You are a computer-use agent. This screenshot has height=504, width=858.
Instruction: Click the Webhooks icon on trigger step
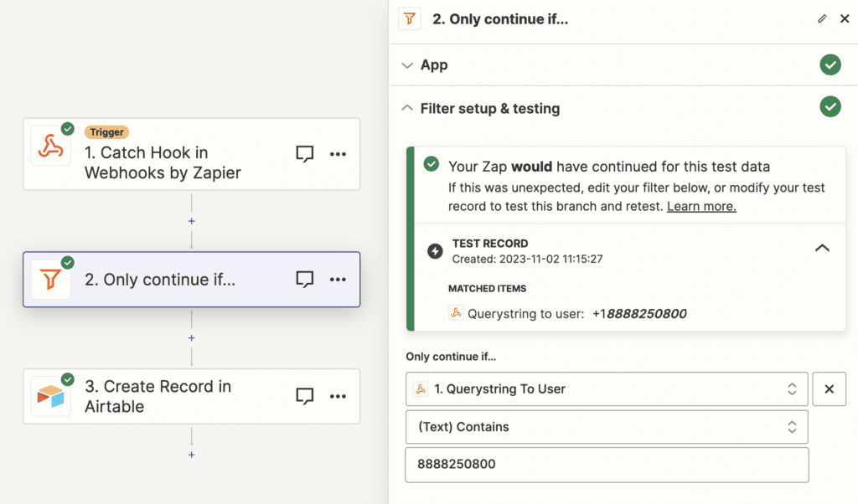pos(50,147)
